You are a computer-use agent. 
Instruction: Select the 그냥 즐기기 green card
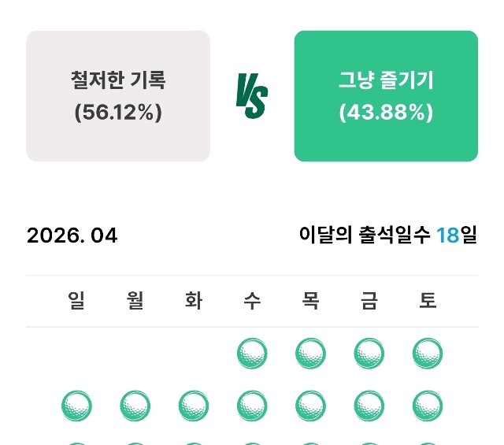pyautogui.click(x=386, y=96)
